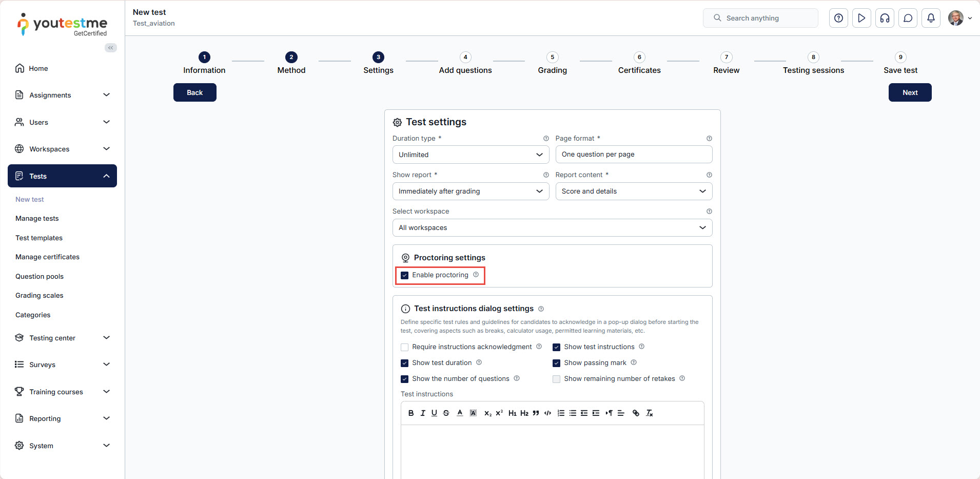The height and width of the screenshot is (479, 980).
Task: Open the chat bubble icon
Action: click(908, 18)
